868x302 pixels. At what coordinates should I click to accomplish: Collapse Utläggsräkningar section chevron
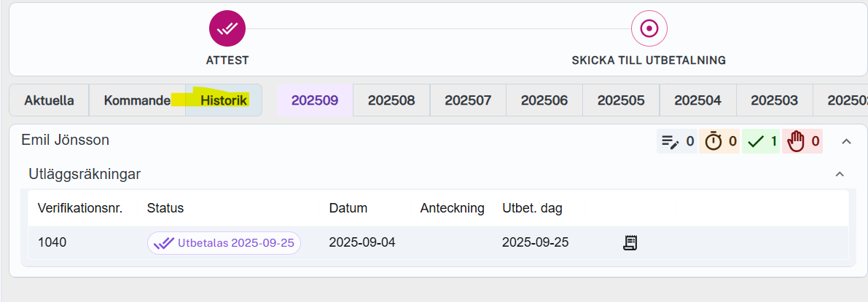pos(840,174)
